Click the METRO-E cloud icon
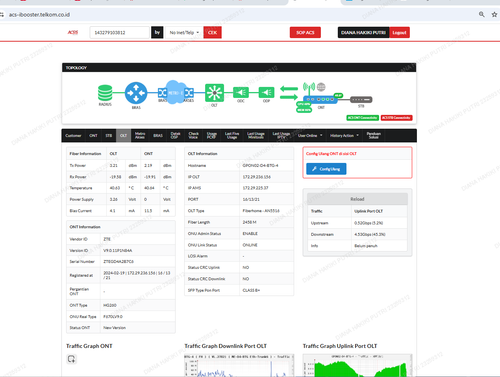500x377 pixels. (175, 92)
